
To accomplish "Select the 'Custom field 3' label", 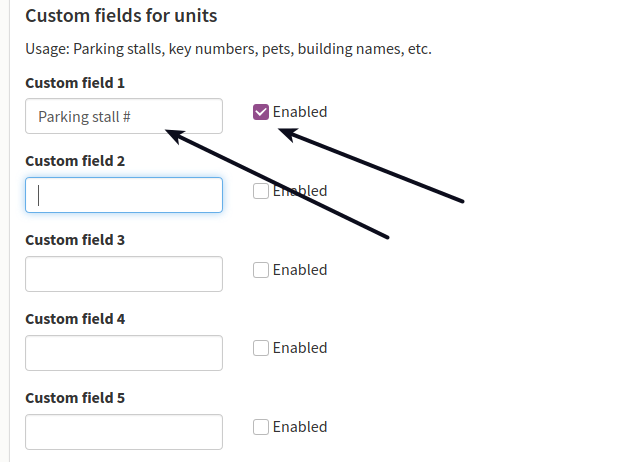I will click(75, 240).
